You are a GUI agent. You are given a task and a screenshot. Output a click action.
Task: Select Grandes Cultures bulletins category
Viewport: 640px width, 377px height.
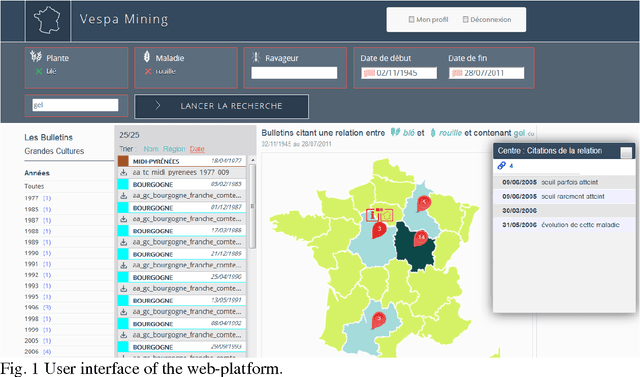click(x=54, y=151)
